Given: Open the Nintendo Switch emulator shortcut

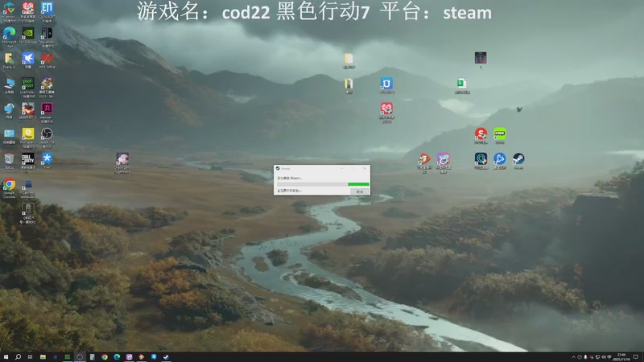Looking at the screenshot, I should (x=47, y=33).
